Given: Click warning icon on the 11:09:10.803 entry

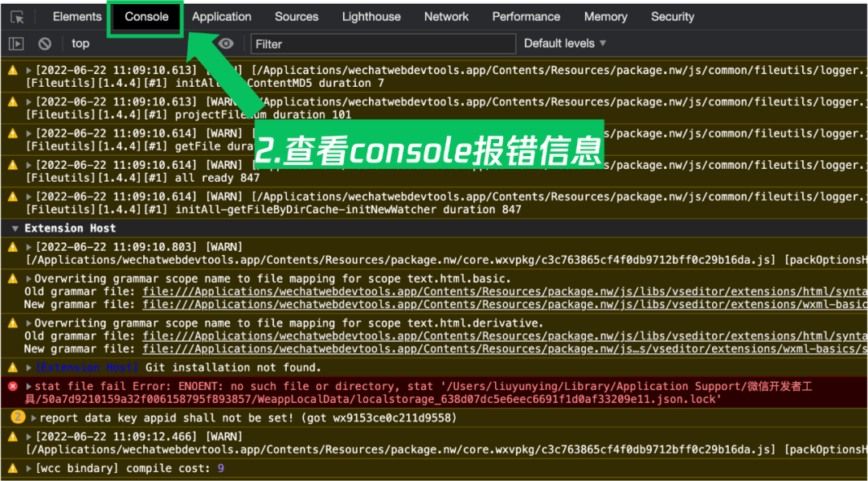Looking at the screenshot, I should pyautogui.click(x=12, y=247).
